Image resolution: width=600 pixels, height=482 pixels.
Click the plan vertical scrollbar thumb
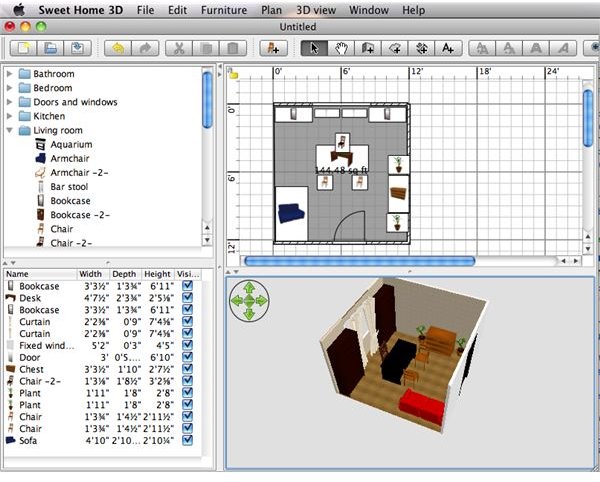(x=588, y=117)
